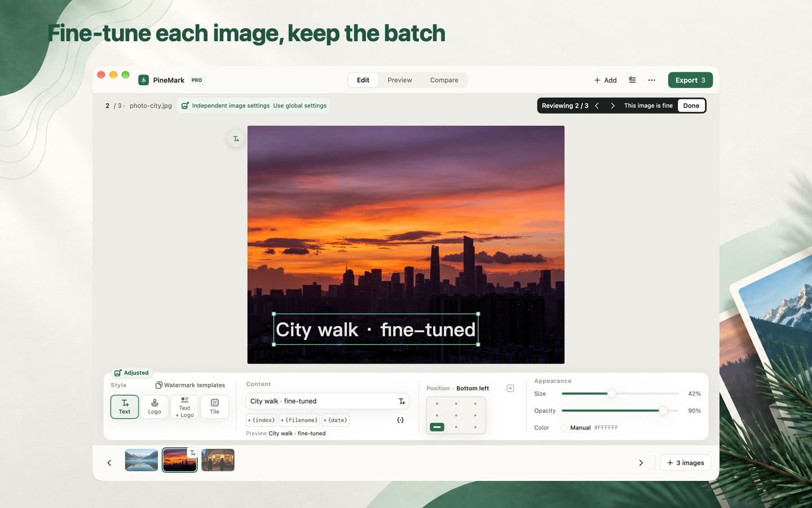Open the three-dots more options menu

pyautogui.click(x=651, y=80)
